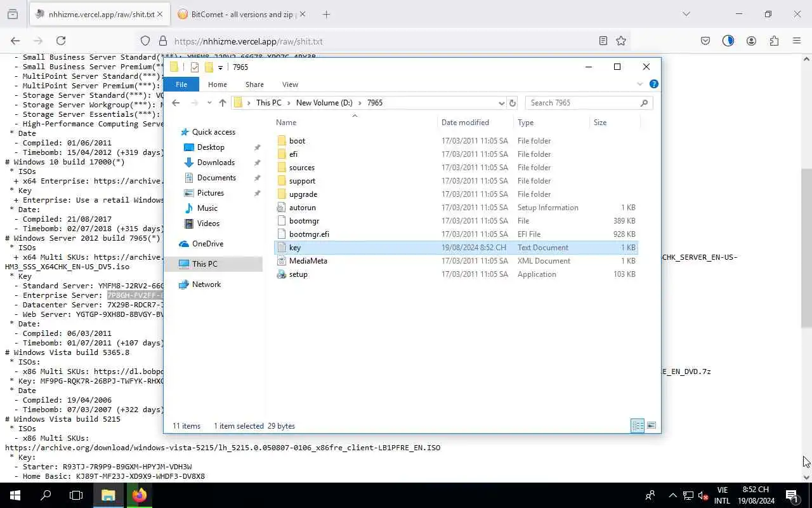
Task: Open Firefox application menu
Action: (797, 41)
